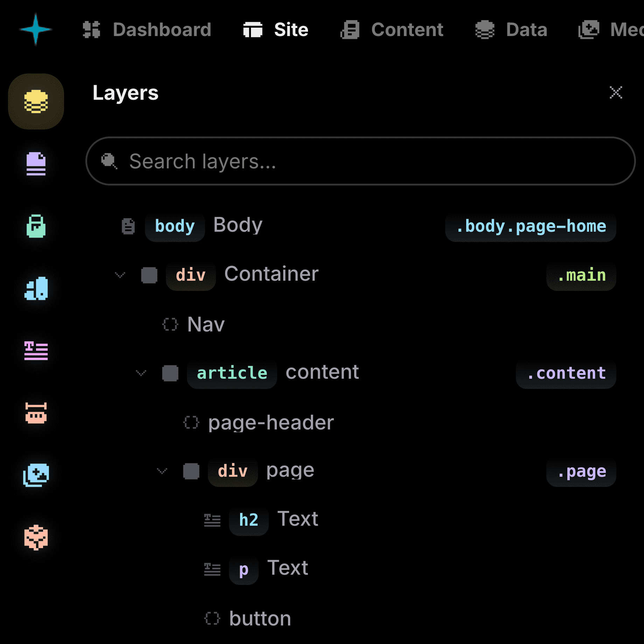Select the Container layer name
This screenshot has height=644, width=644.
pyautogui.click(x=272, y=274)
